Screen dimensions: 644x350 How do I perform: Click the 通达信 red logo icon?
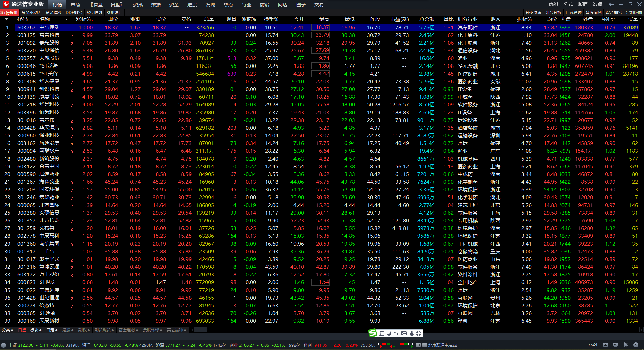[x=6, y=4]
